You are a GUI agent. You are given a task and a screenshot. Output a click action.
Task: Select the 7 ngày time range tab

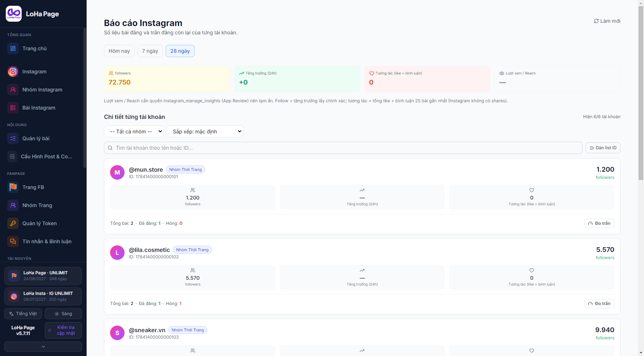[150, 51]
